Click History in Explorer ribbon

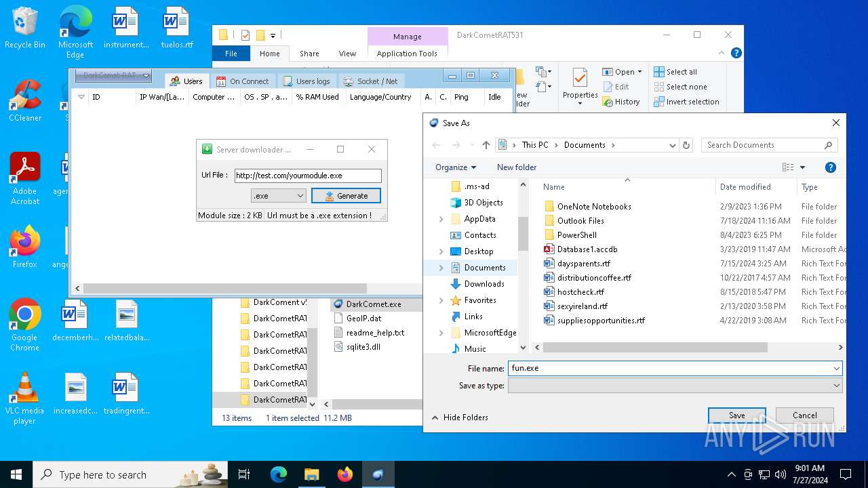pos(621,102)
